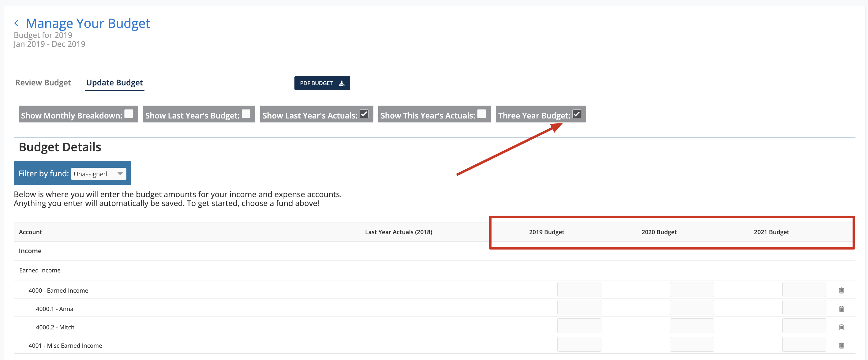Uncheck the Three Year Budget option
868x360 pixels.
[x=577, y=114]
